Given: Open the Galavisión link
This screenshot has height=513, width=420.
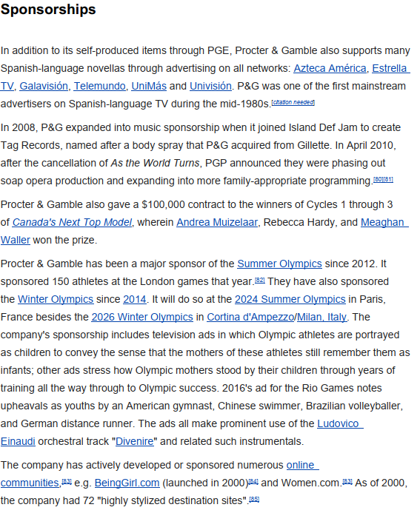Looking at the screenshot, I should click(44, 86).
